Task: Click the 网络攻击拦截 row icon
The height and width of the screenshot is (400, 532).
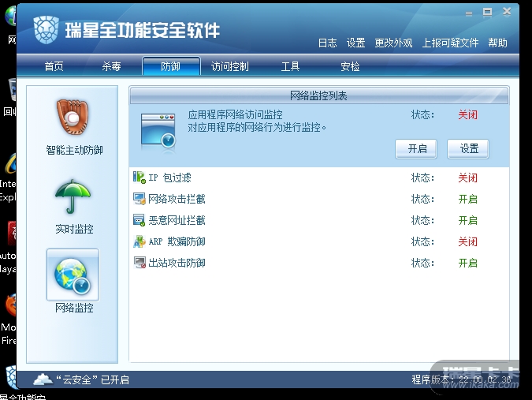Action: (x=139, y=199)
